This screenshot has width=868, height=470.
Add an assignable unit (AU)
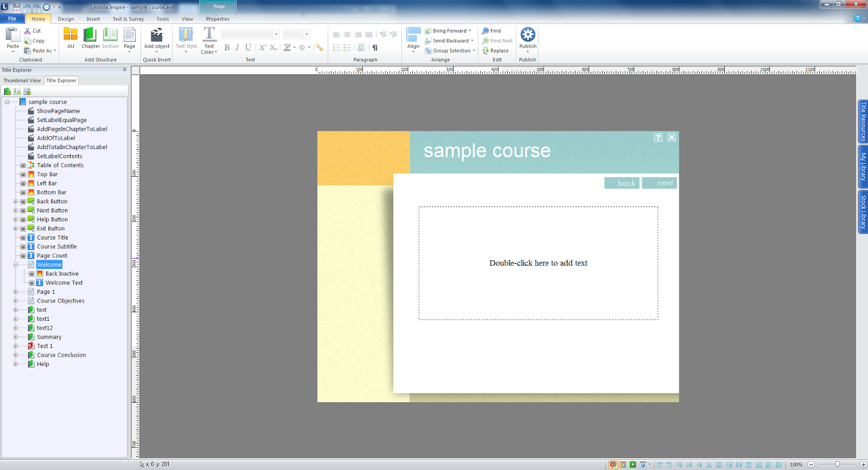point(71,38)
